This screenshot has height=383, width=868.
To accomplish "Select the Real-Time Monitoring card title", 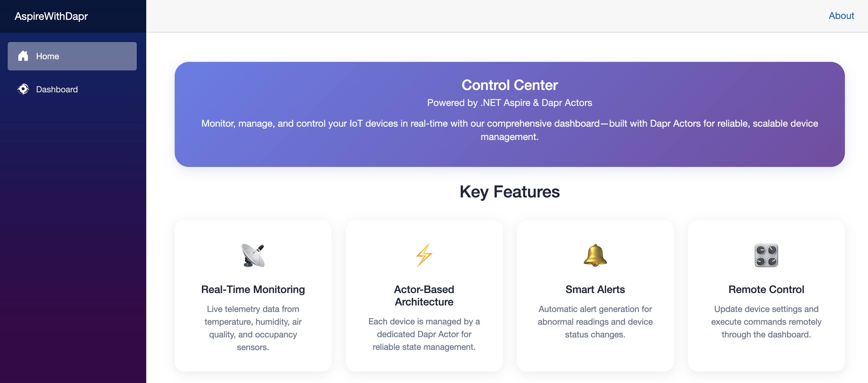I will tap(253, 289).
